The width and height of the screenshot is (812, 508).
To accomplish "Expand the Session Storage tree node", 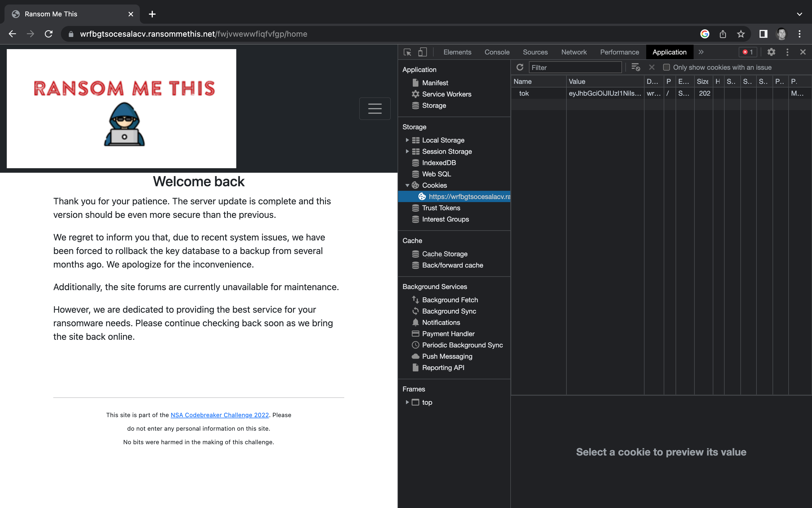I will pos(407,152).
